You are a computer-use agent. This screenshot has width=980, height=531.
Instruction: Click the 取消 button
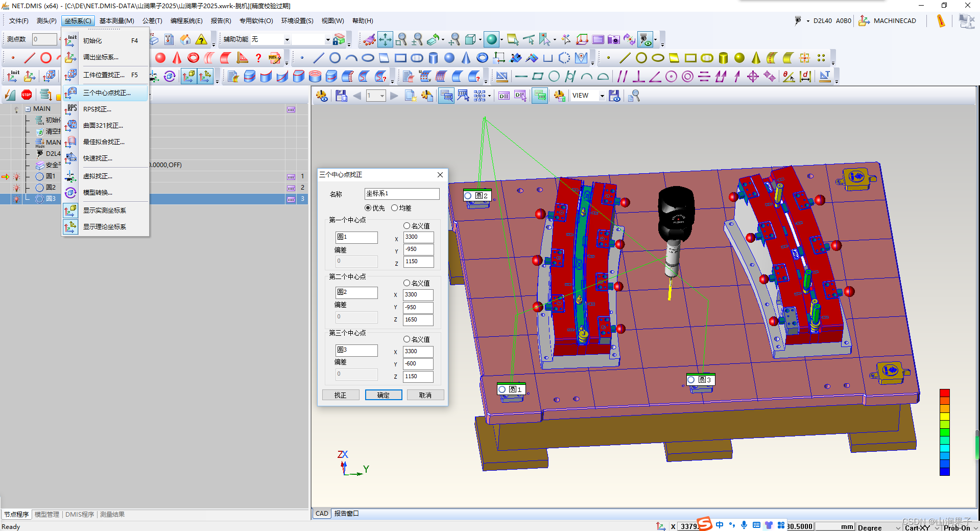(425, 395)
